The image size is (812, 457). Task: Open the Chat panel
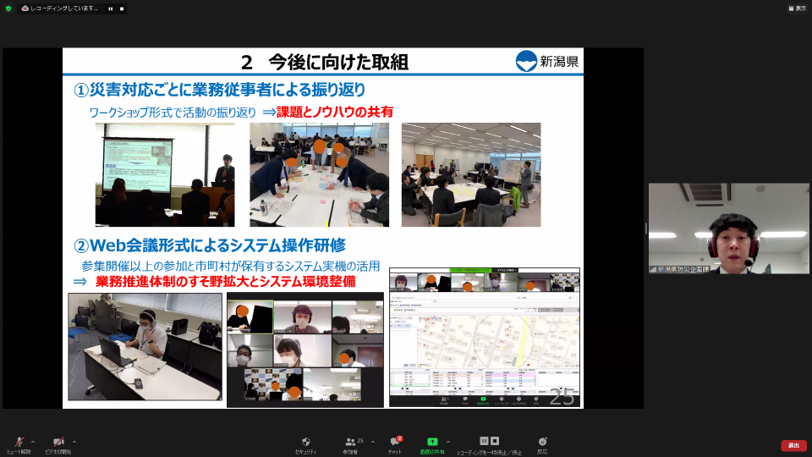tap(395, 443)
